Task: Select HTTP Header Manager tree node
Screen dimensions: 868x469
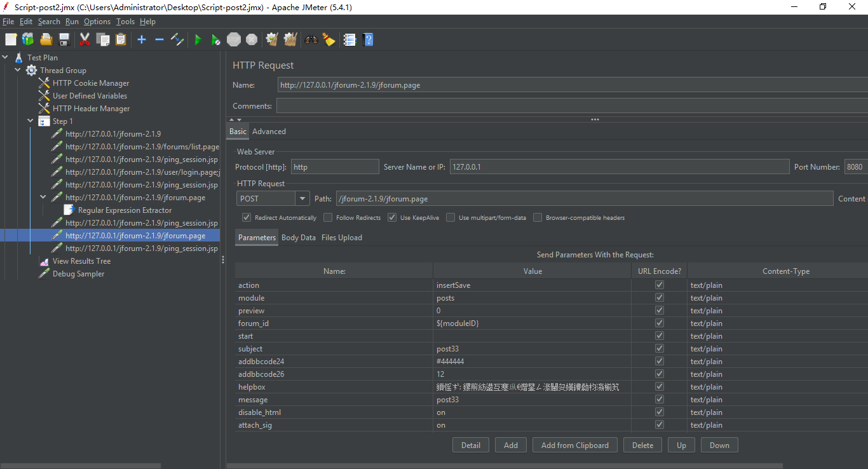Action: pyautogui.click(x=91, y=109)
